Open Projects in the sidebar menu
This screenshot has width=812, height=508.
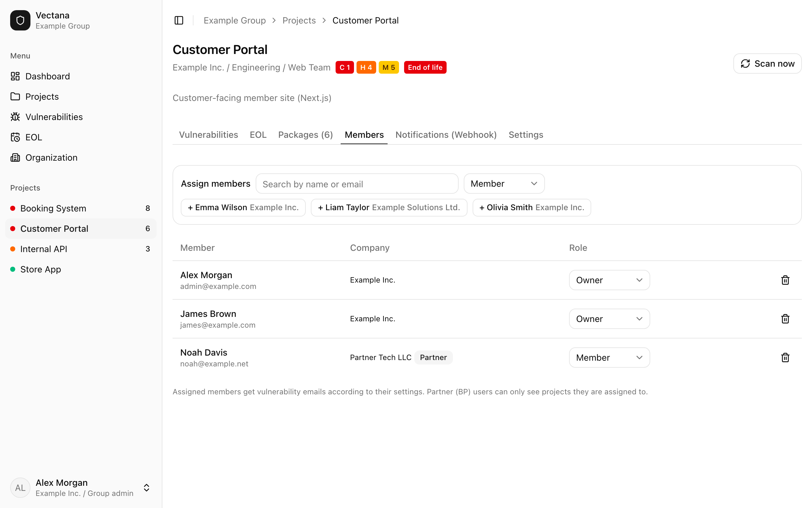pos(81,97)
